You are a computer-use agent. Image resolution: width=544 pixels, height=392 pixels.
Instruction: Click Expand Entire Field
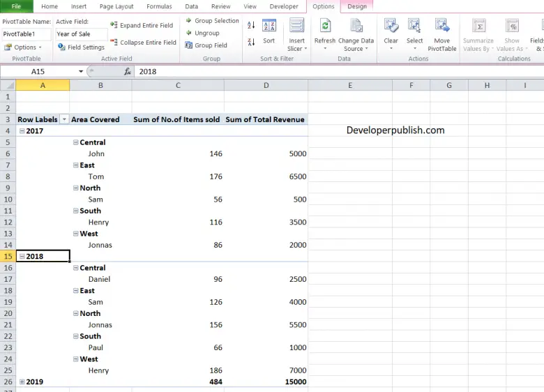click(x=142, y=25)
